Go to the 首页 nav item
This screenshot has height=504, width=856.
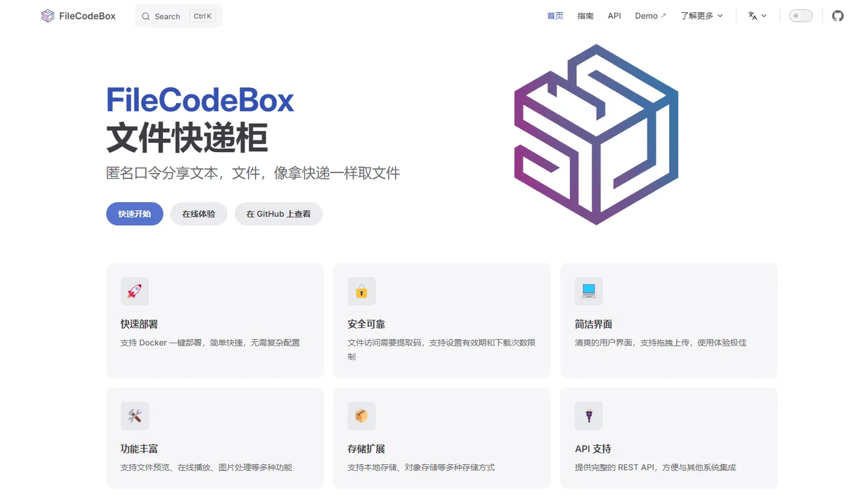[555, 16]
